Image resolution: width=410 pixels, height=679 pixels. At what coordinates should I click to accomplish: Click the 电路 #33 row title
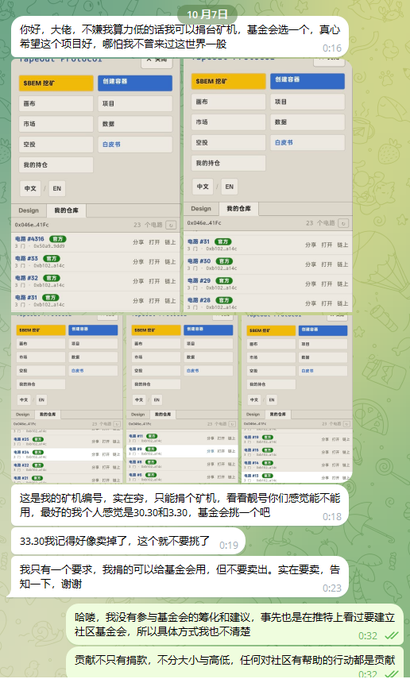26,259
